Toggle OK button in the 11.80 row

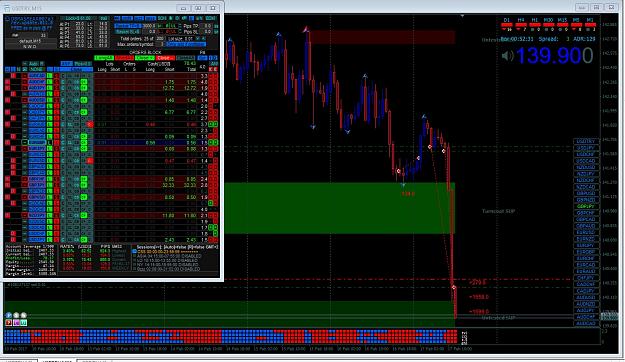pos(84,215)
